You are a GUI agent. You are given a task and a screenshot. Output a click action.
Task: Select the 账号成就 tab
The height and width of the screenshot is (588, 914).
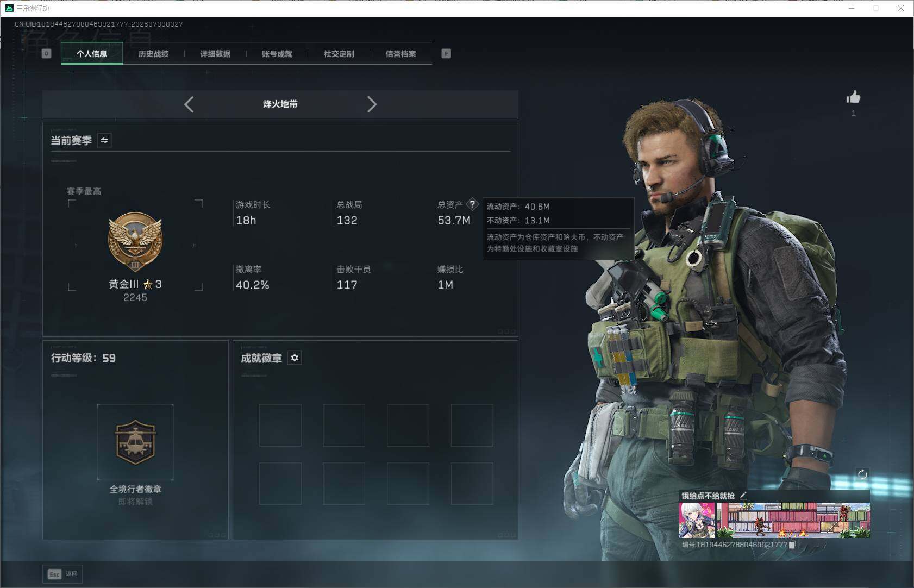pos(277,54)
